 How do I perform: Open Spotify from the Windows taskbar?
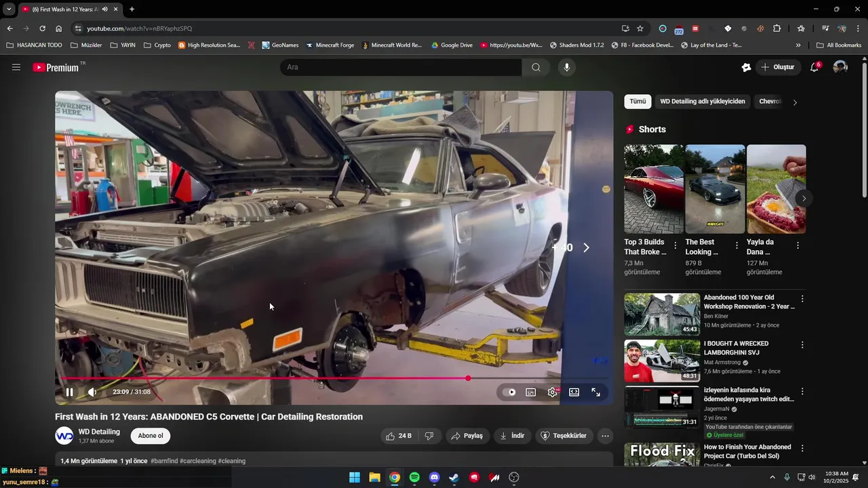coord(414,477)
